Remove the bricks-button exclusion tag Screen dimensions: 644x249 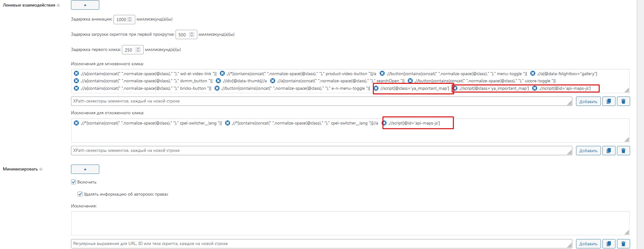tap(76, 88)
